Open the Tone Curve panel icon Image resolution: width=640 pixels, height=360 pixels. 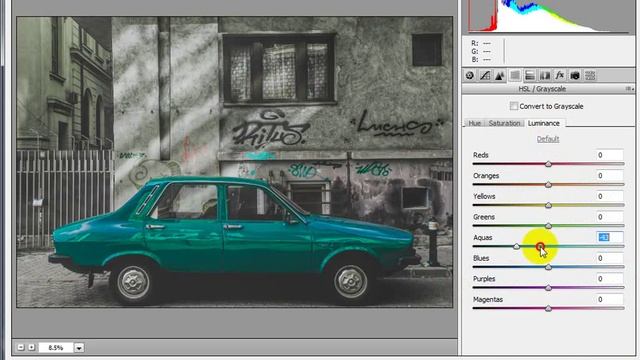tap(485, 76)
